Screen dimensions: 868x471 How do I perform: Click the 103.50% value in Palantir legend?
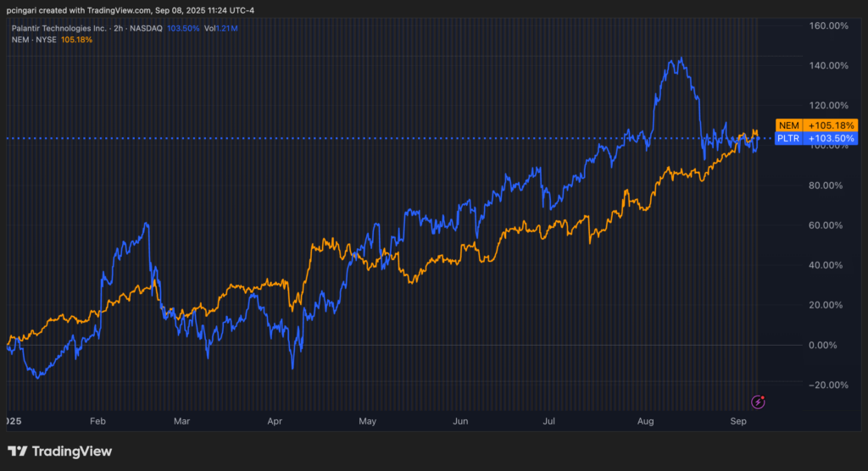pyautogui.click(x=183, y=28)
